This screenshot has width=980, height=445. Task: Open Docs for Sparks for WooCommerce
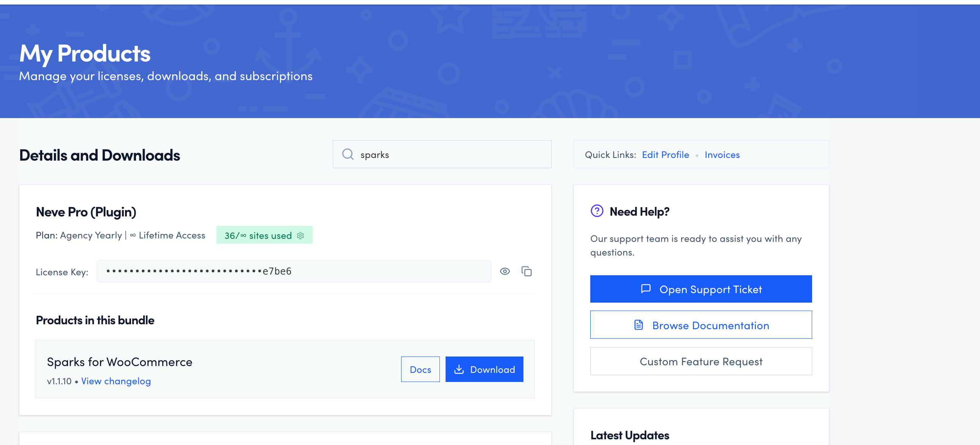pos(420,369)
